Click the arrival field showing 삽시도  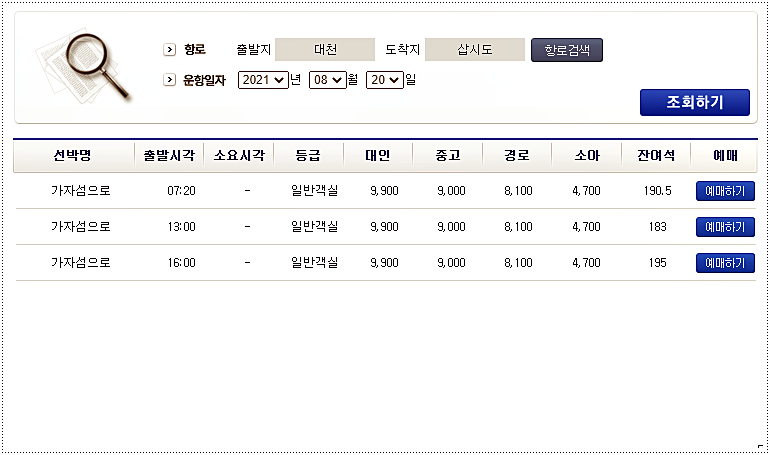pyautogui.click(x=475, y=50)
